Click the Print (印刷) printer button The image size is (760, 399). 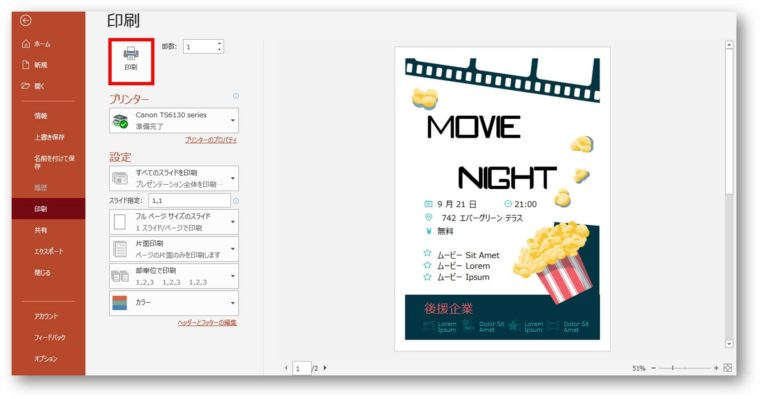[131, 61]
